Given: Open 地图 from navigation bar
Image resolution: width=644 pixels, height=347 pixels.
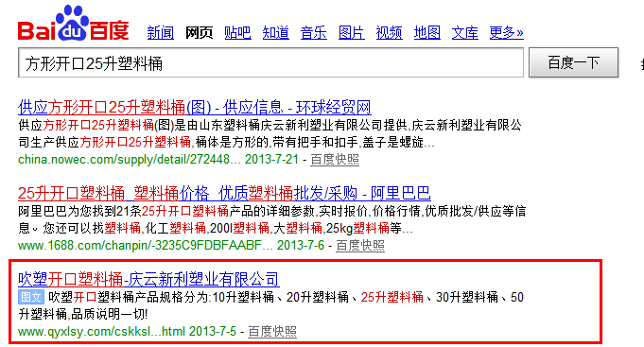Looking at the screenshot, I should pos(427,32).
